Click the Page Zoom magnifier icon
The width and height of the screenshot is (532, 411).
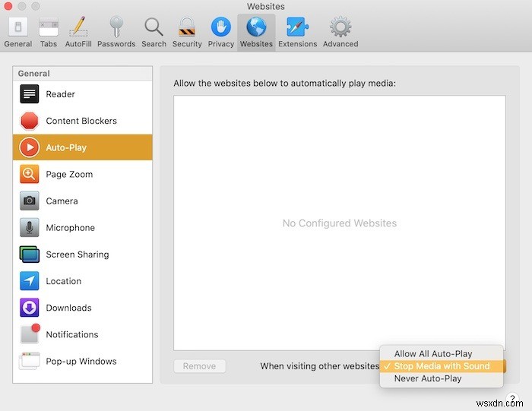coord(29,174)
